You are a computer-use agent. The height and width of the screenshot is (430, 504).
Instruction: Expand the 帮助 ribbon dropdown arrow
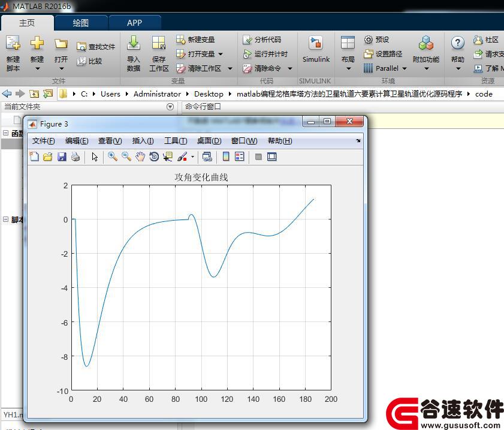458,68
